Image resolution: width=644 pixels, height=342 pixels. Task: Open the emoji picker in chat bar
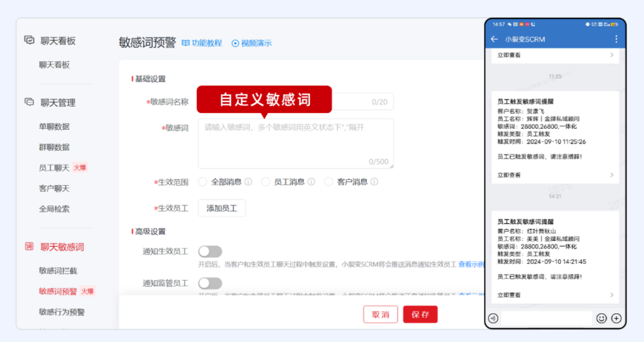[x=601, y=318]
